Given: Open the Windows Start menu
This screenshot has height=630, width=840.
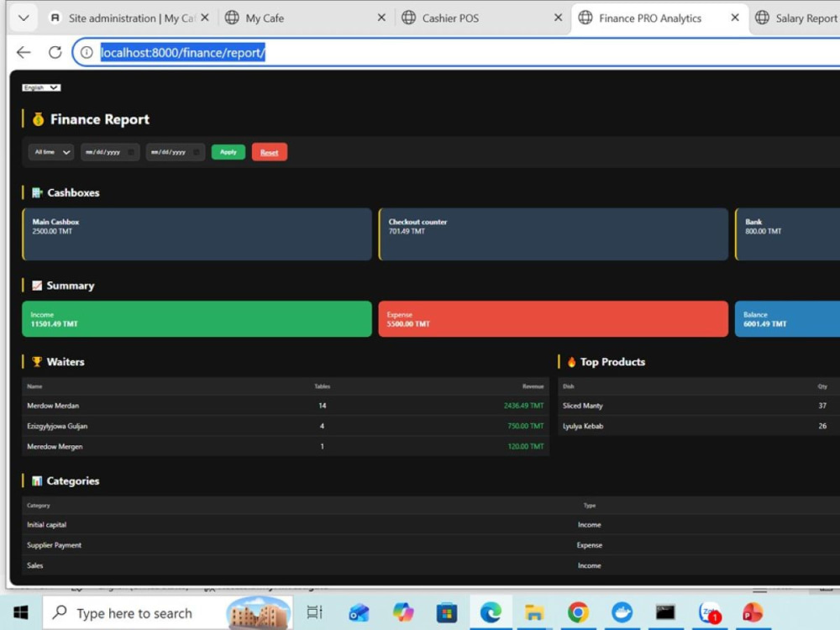Looking at the screenshot, I should point(21,612).
